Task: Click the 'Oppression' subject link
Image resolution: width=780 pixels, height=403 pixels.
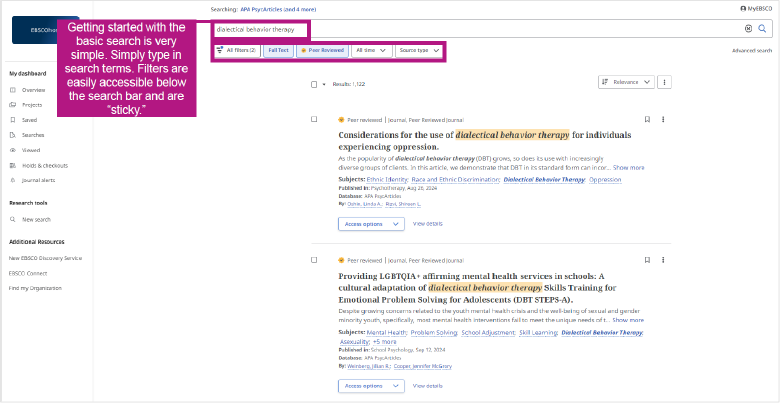Action: (605, 180)
